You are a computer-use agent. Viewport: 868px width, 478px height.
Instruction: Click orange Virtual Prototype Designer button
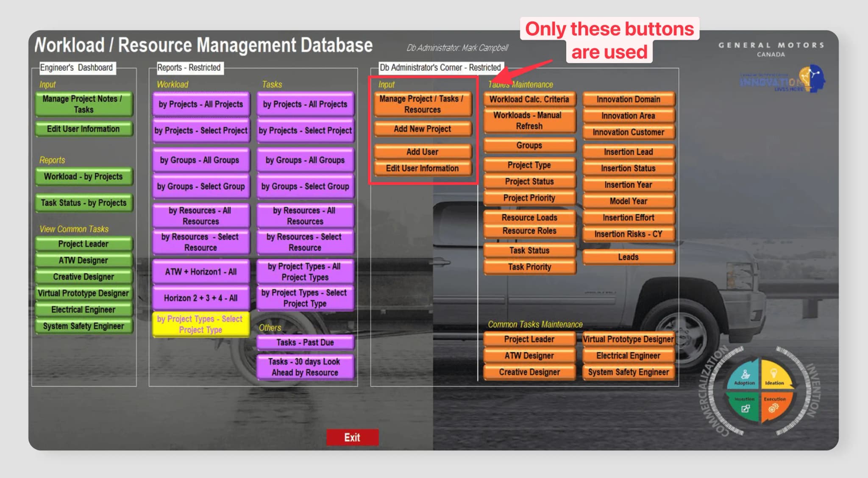click(629, 339)
